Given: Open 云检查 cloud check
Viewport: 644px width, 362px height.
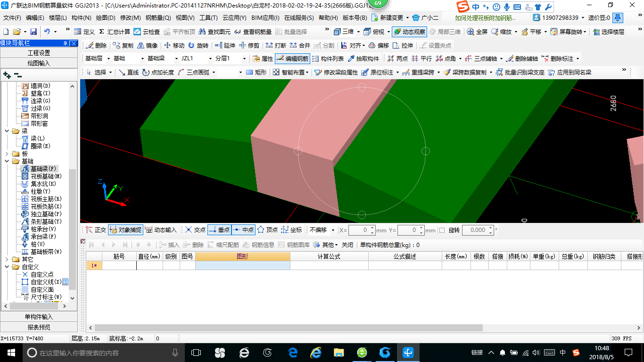Looking at the screenshot, I should tap(147, 32).
